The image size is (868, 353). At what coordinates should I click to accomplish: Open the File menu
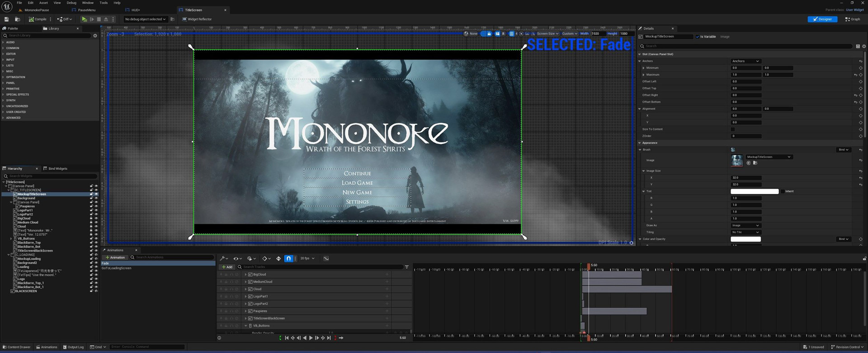pyautogui.click(x=19, y=3)
